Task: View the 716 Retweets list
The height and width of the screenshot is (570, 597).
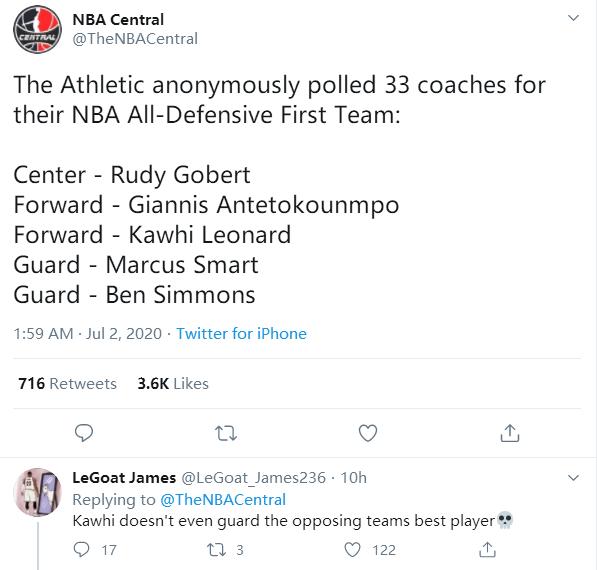Action: click(x=67, y=383)
